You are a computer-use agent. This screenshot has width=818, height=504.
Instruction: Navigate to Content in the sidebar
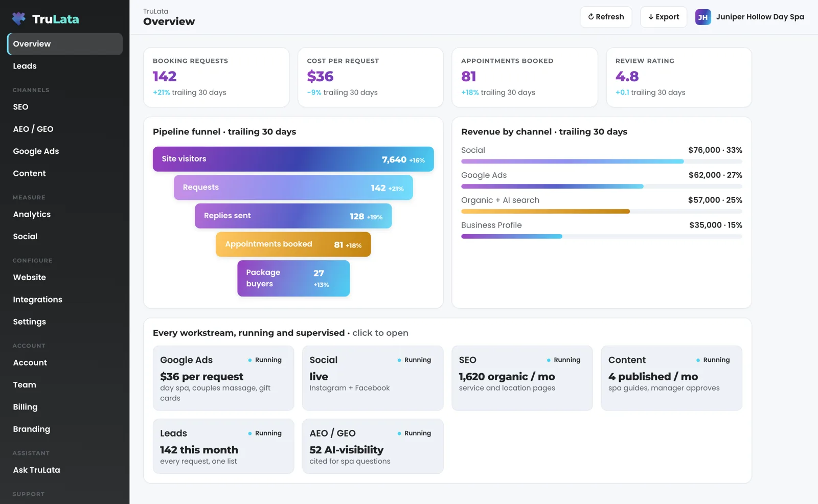65,173
